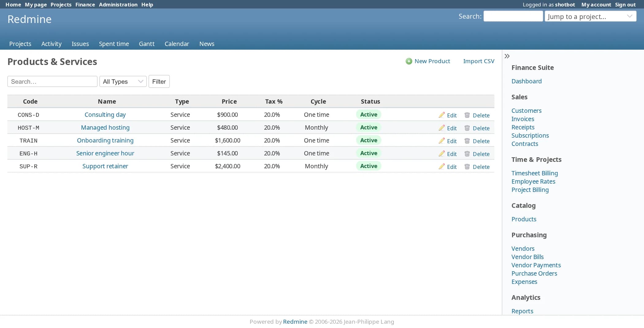
Task: Click the pencil icon in the Managed hosting row
Action: coord(442,128)
